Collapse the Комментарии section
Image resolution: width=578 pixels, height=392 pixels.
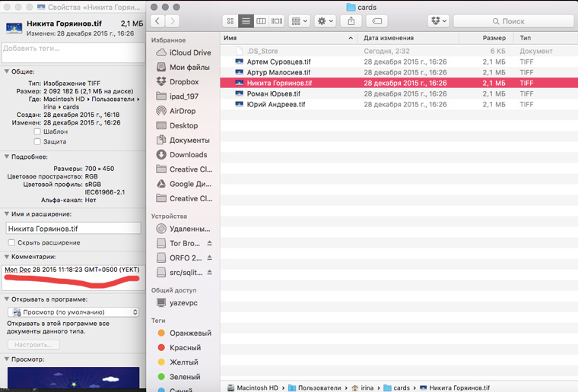click(x=7, y=256)
